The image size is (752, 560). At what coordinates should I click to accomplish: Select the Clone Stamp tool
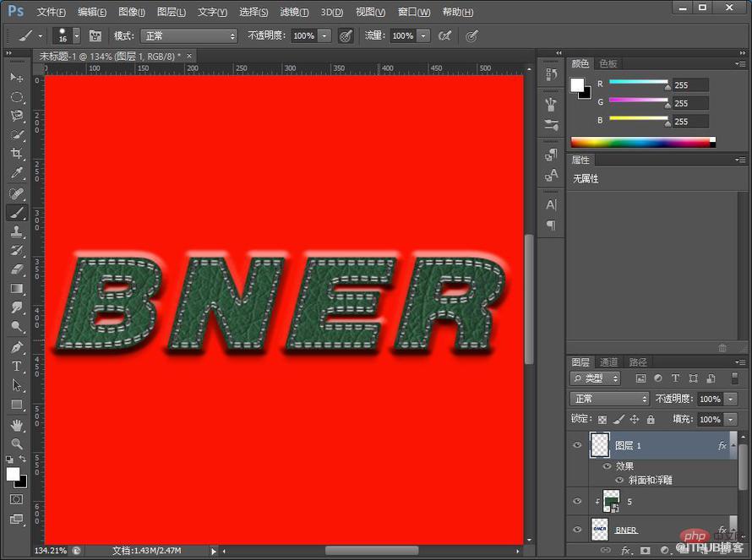[x=17, y=231]
